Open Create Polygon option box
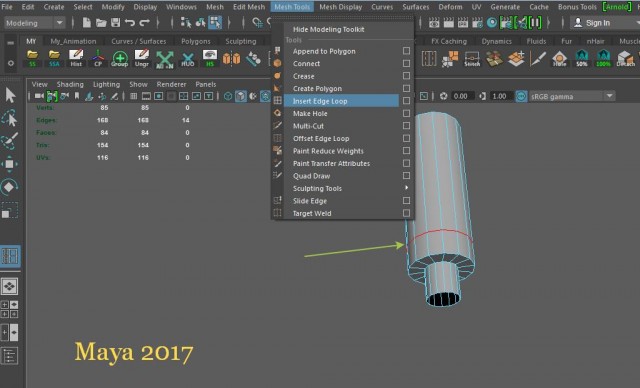Viewport: 640px width, 388px height. [406, 88]
